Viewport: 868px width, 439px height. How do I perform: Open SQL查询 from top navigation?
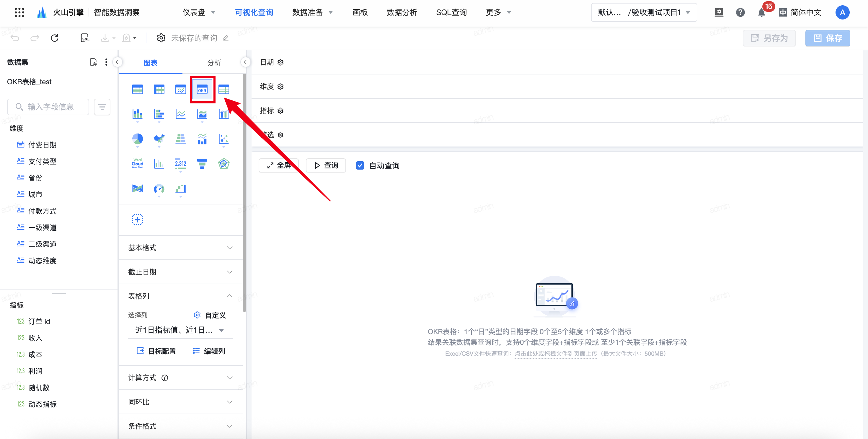[x=451, y=12]
